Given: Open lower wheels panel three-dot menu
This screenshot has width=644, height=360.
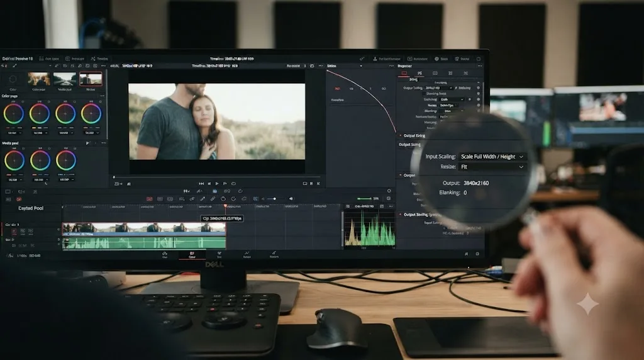Looking at the screenshot, I should coord(104,143).
